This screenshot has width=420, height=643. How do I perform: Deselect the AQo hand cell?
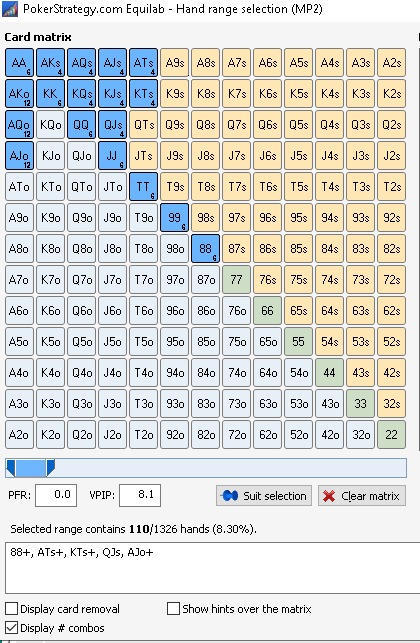19,125
